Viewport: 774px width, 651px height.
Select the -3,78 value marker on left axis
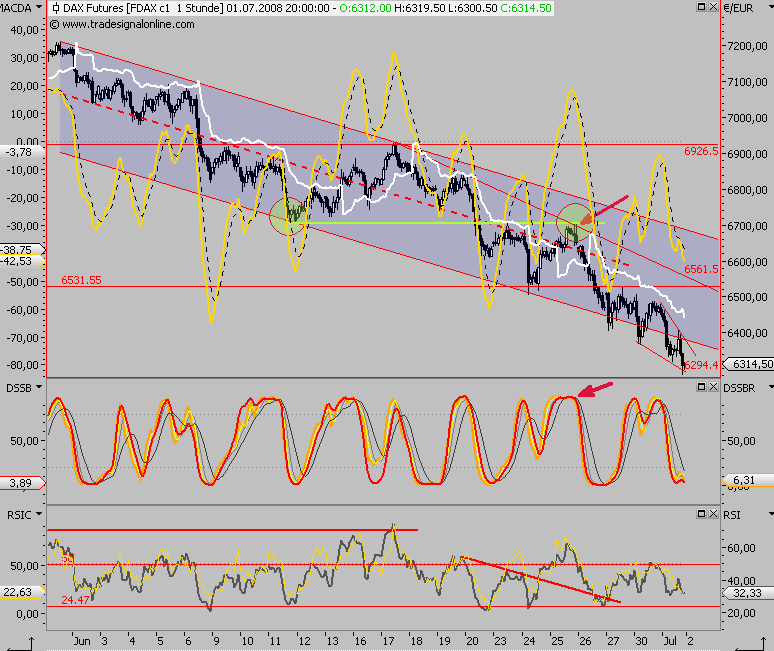(22, 152)
